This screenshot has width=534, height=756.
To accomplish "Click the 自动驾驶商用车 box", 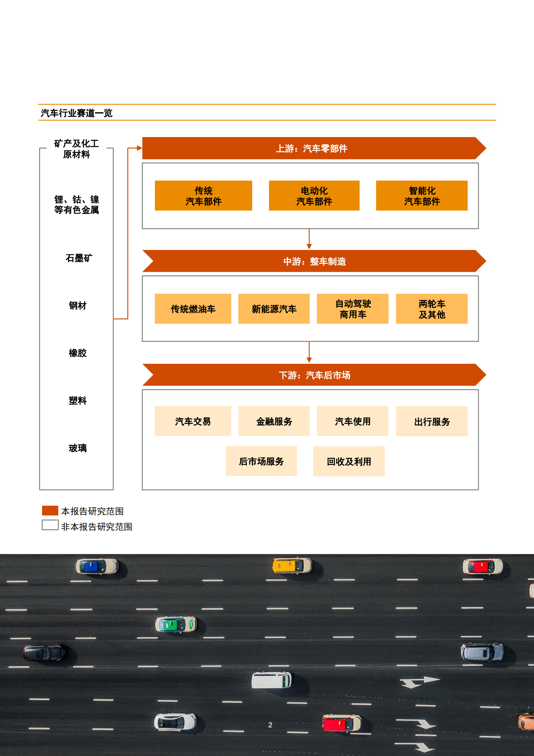I will pos(353,309).
